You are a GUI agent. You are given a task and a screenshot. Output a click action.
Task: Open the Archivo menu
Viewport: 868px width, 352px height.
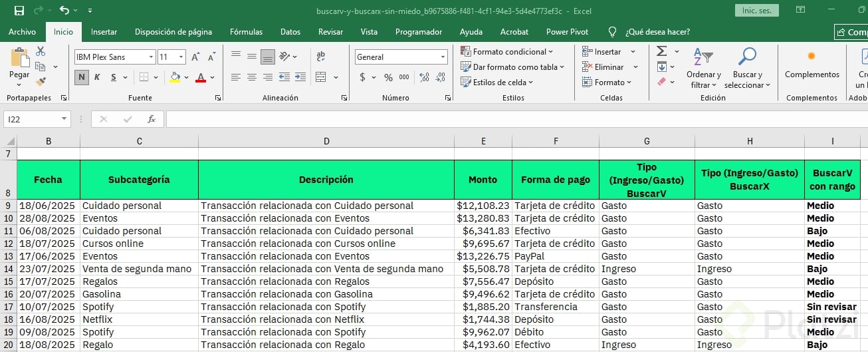pyautogui.click(x=22, y=32)
